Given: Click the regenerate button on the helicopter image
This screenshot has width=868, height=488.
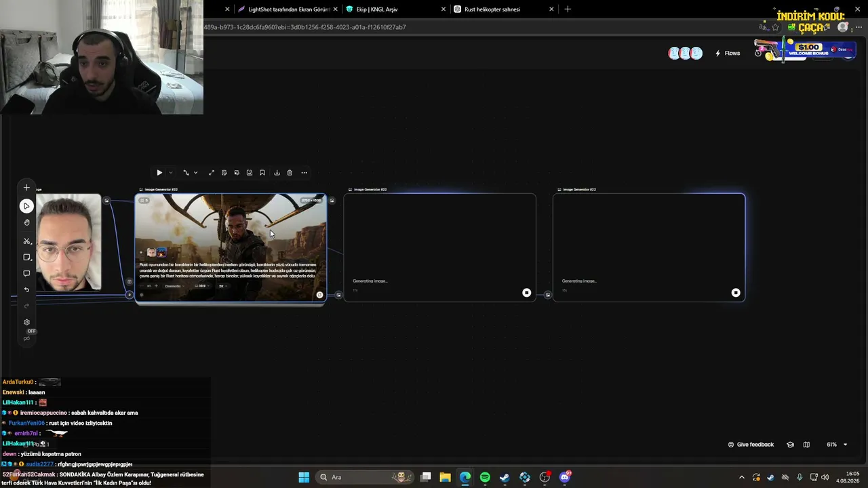Looking at the screenshot, I should click(319, 295).
